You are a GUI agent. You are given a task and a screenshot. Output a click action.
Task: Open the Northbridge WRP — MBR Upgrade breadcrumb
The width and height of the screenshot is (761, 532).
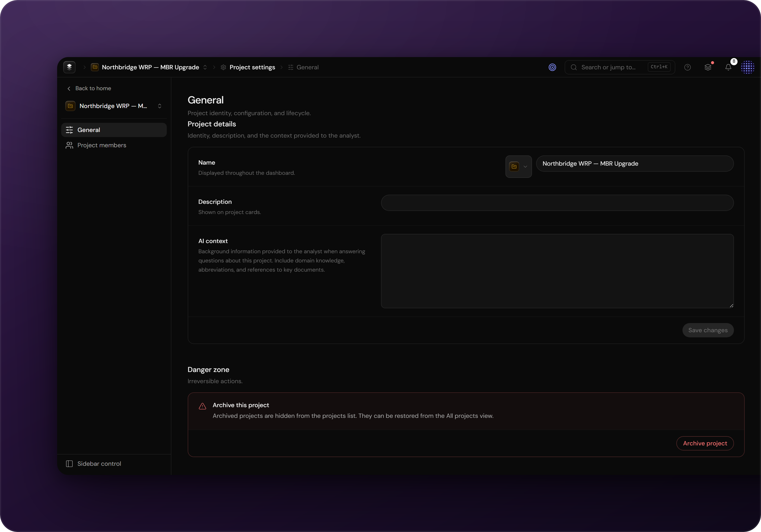tap(150, 67)
